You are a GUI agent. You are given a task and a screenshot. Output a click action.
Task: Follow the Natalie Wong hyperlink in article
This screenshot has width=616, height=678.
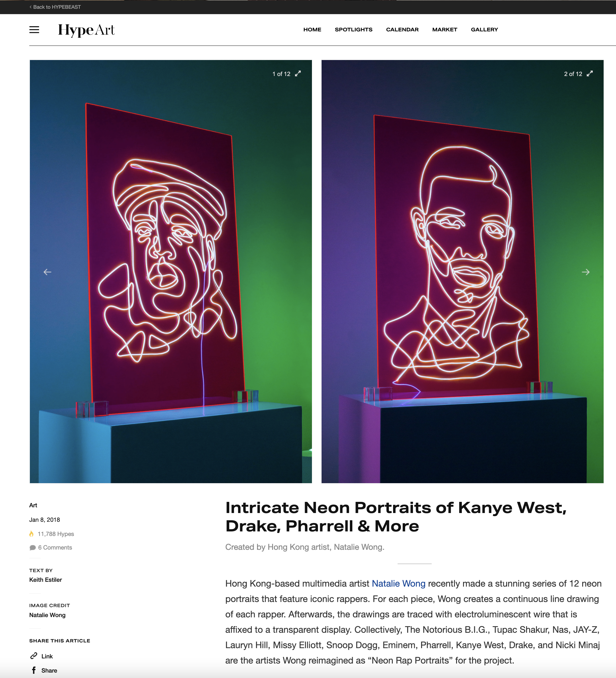tap(398, 584)
